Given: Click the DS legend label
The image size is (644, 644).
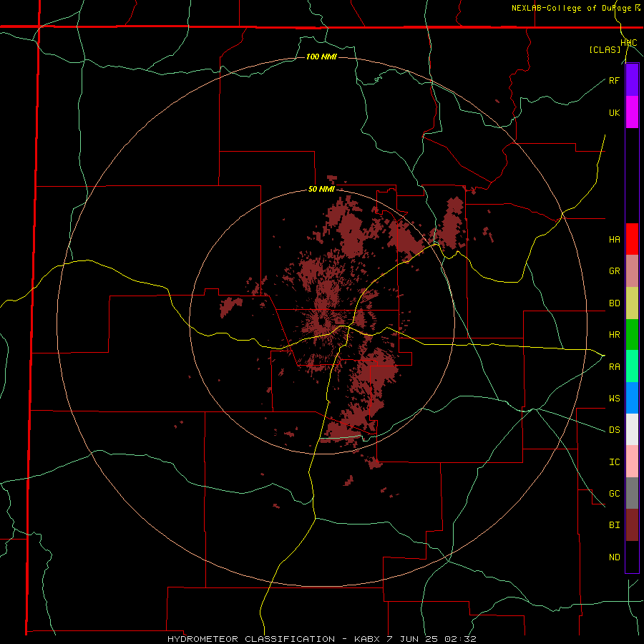Looking at the screenshot, I should 614,430.
